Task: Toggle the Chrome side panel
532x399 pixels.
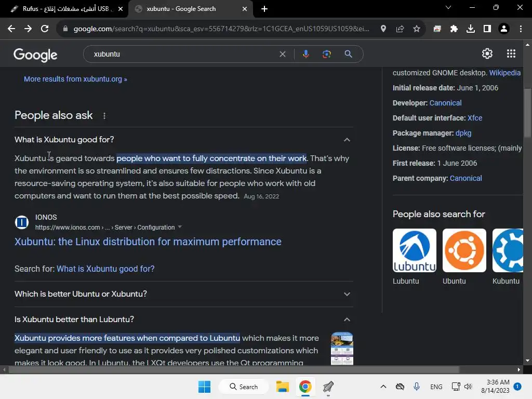Action: 487,29
